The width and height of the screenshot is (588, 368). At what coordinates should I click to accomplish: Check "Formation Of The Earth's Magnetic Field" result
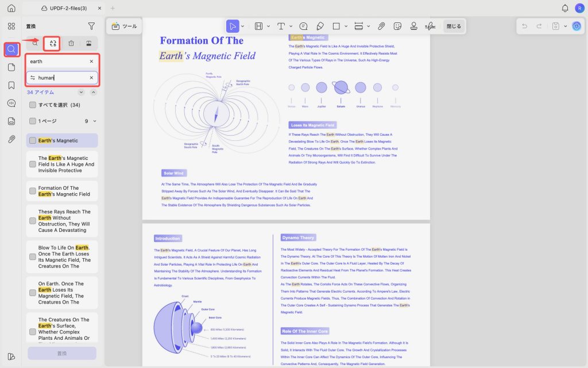[x=33, y=191]
